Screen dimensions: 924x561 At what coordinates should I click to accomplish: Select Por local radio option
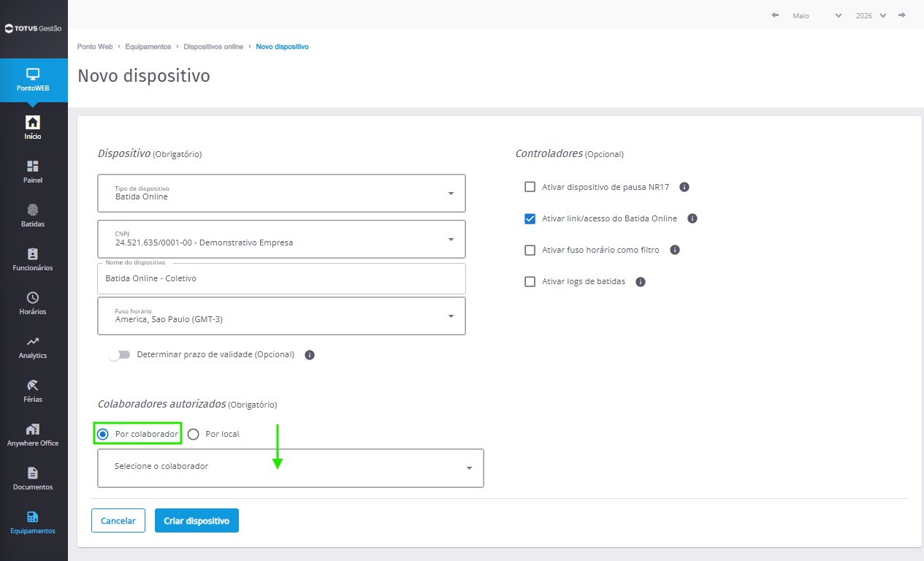[194, 434]
